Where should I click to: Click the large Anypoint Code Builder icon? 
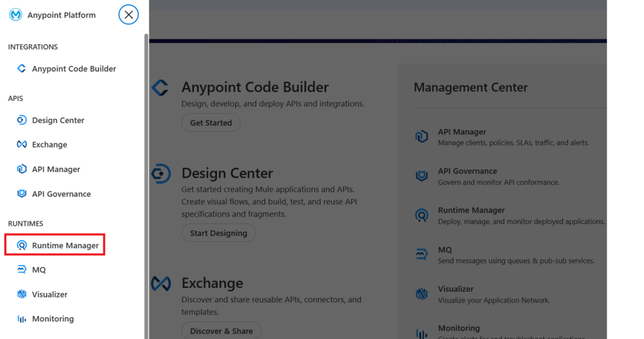[x=160, y=87]
